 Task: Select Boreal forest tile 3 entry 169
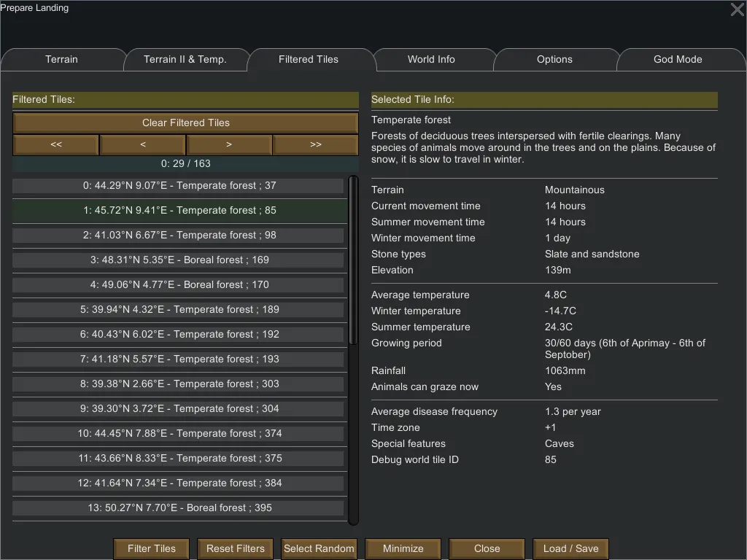[179, 260]
